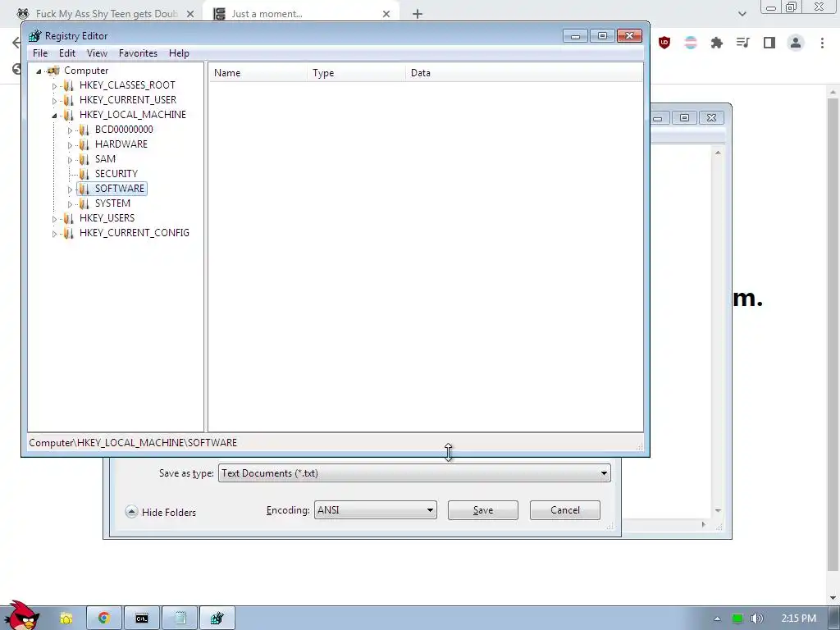Viewport: 840px width, 630px height.
Task: Click the SECURITY folder icon
Action: [x=84, y=174]
